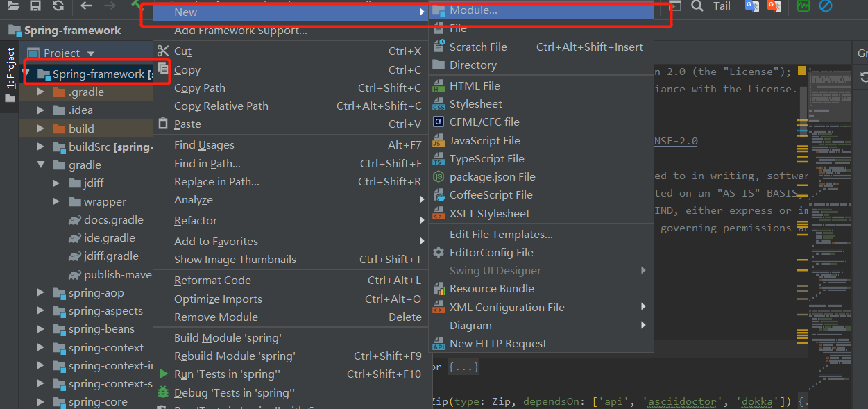
Task: Expand the folded {...} code block
Action: 463,366
